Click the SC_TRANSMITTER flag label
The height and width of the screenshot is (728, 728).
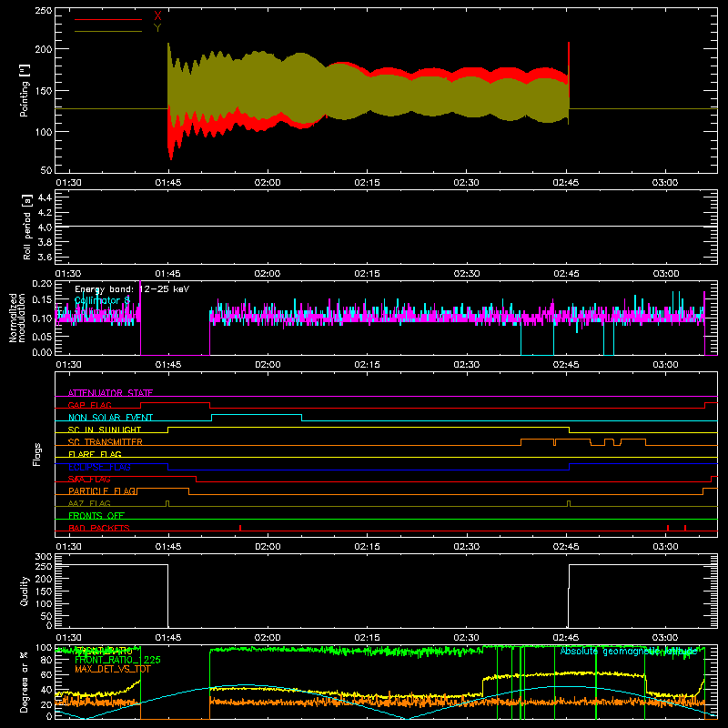105,442
